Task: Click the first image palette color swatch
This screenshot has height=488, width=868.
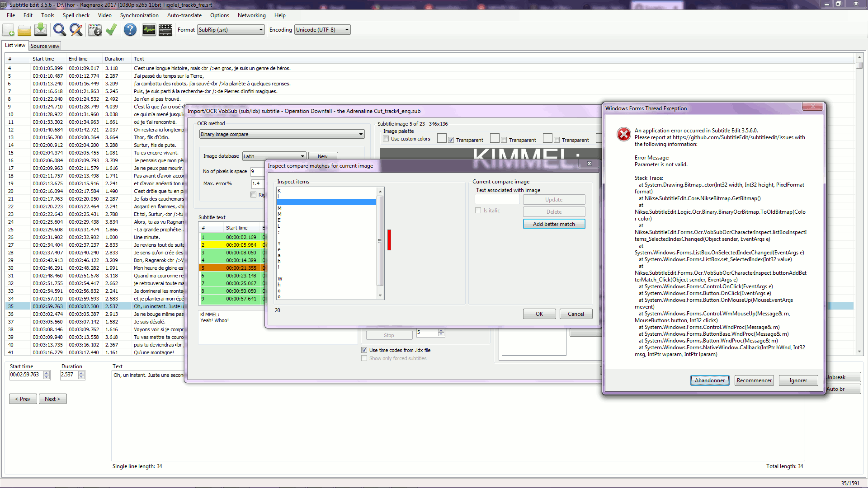Action: click(442, 138)
